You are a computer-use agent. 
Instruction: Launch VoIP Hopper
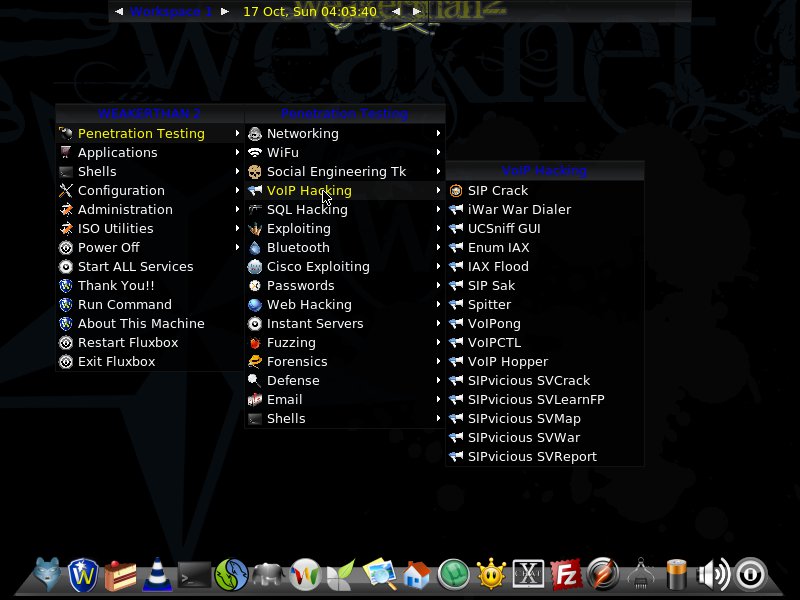tap(545, 362)
